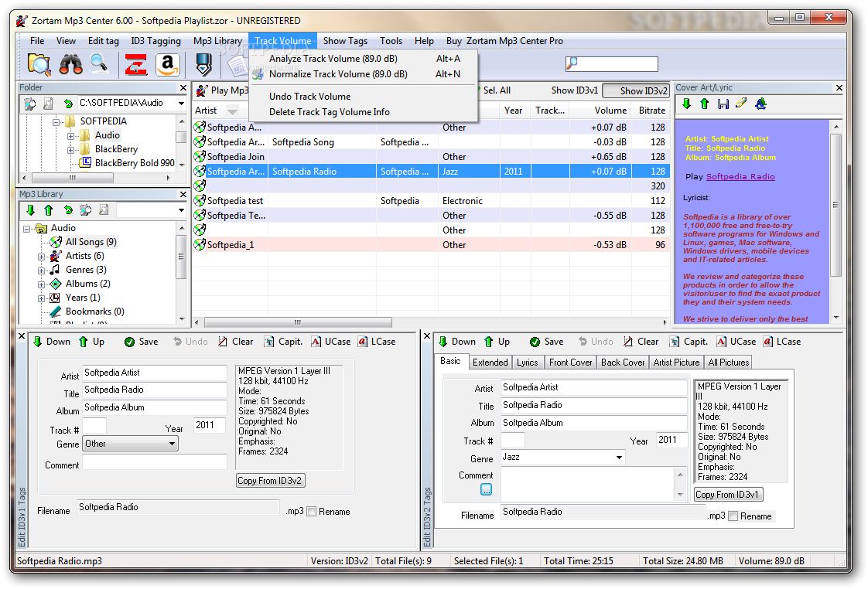Click Copy From ID3v2 button
Image resolution: width=868 pixels, height=589 pixels.
point(269,481)
